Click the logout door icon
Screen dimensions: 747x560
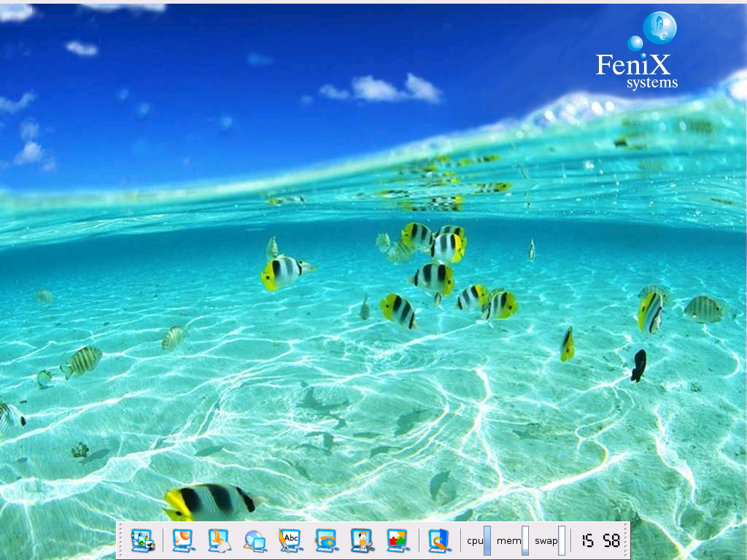pos(439,540)
